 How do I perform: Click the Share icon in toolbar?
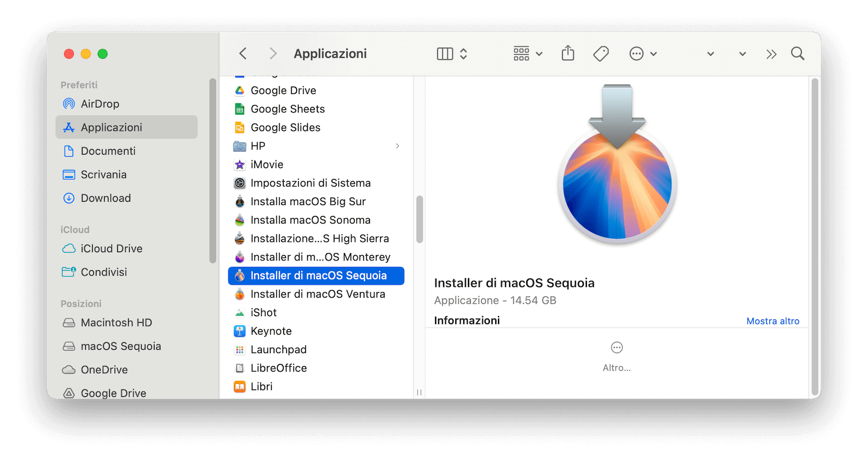click(x=568, y=53)
